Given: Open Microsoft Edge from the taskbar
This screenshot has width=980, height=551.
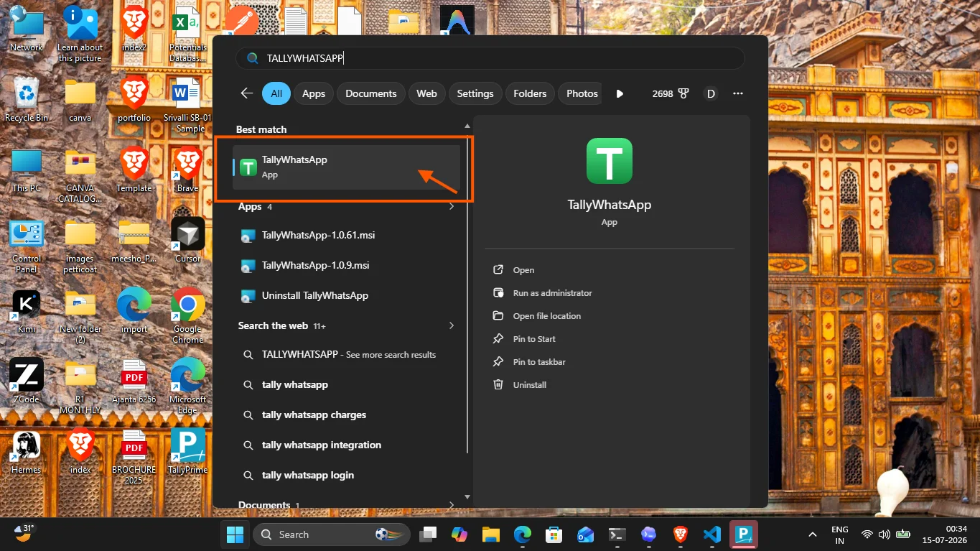Looking at the screenshot, I should pos(523,534).
